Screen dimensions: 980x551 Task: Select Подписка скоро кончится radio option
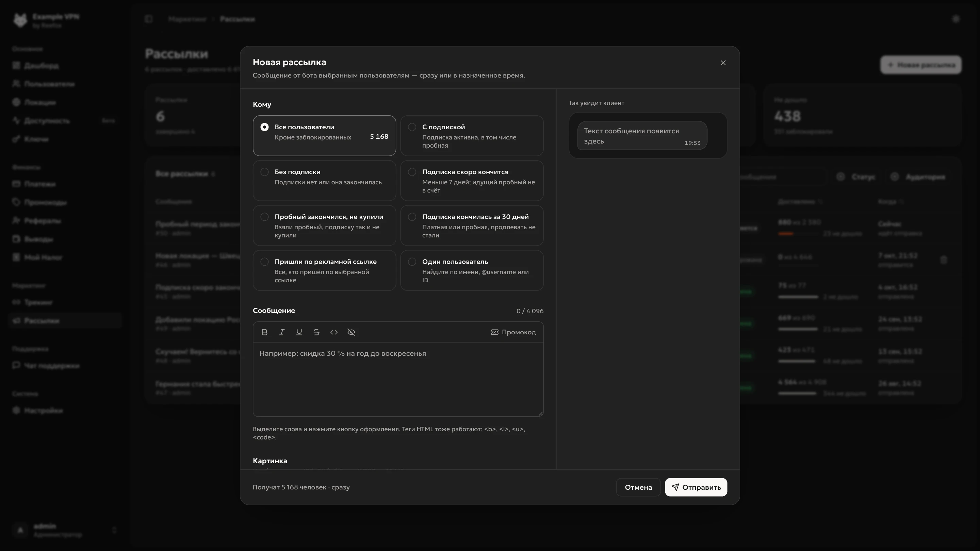472,181
